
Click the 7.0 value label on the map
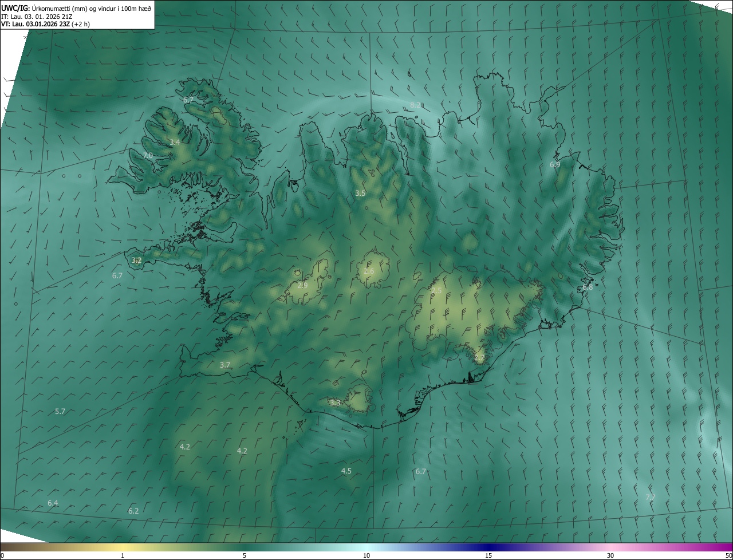[148, 156]
